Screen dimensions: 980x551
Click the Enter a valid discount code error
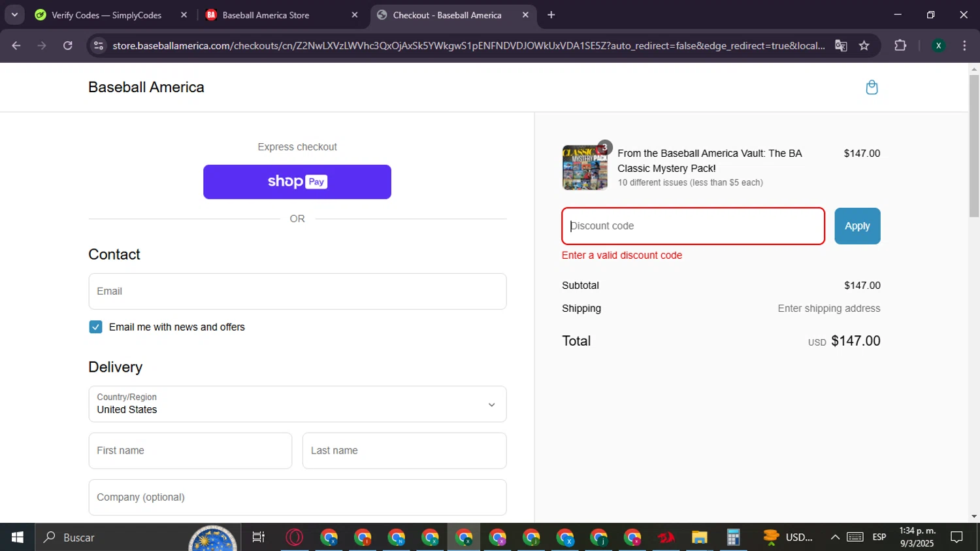[x=622, y=256]
